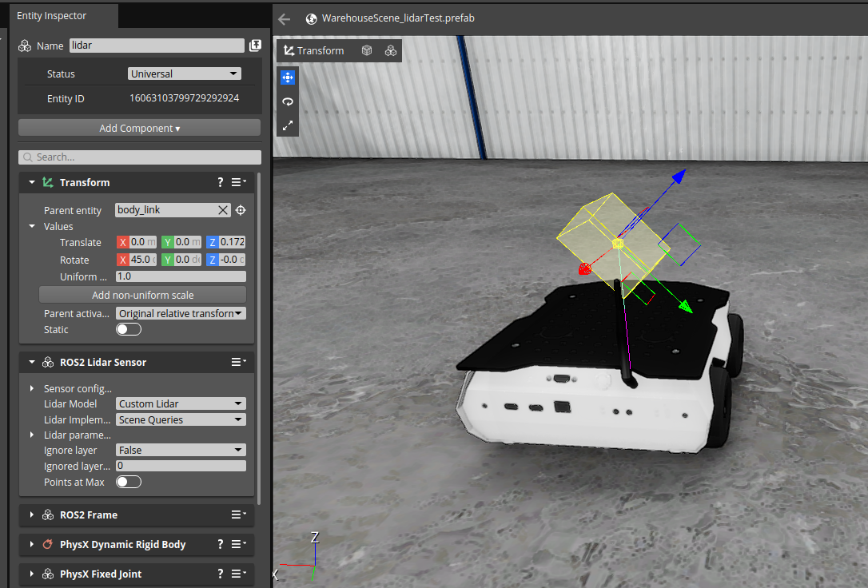Screen dimensions: 868x588
Task: Toggle the Points at Max switch
Action: tap(129, 483)
